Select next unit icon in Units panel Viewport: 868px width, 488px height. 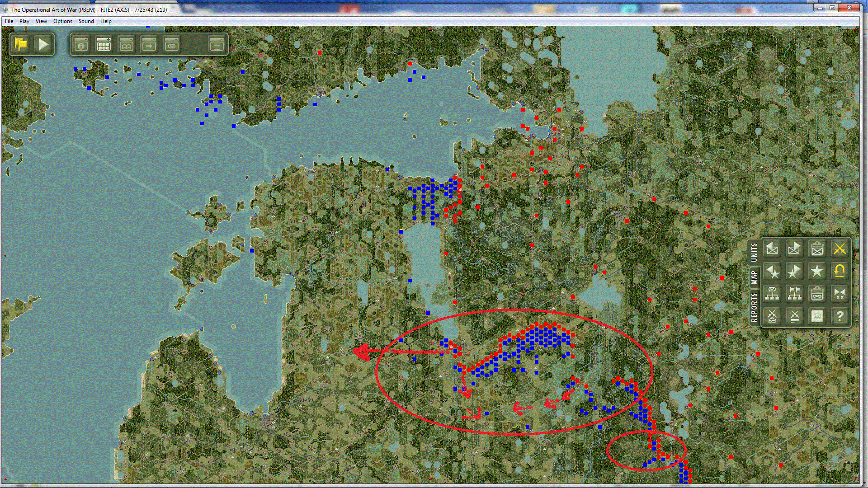794,249
